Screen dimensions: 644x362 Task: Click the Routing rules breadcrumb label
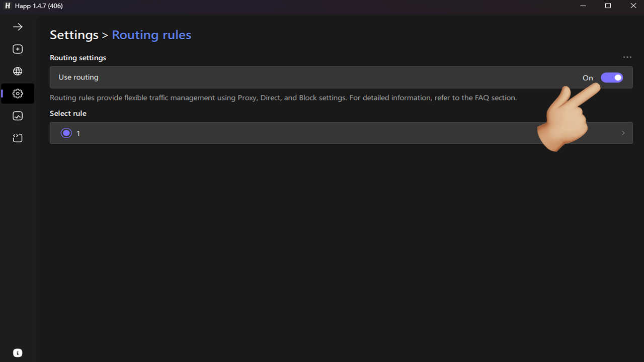151,35
